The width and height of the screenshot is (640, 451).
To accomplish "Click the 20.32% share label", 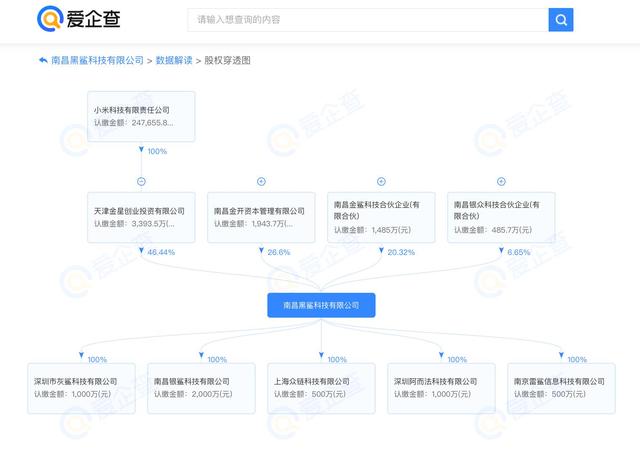I will [x=401, y=252].
